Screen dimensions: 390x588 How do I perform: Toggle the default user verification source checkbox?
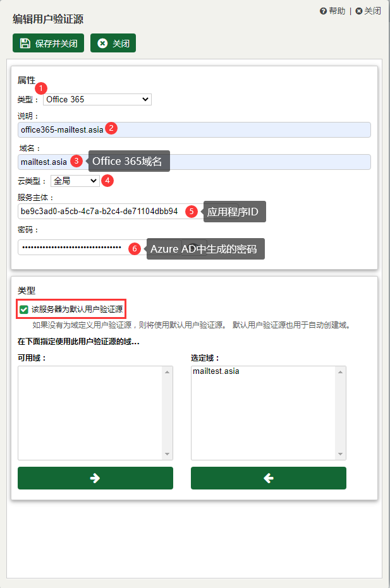click(x=24, y=309)
